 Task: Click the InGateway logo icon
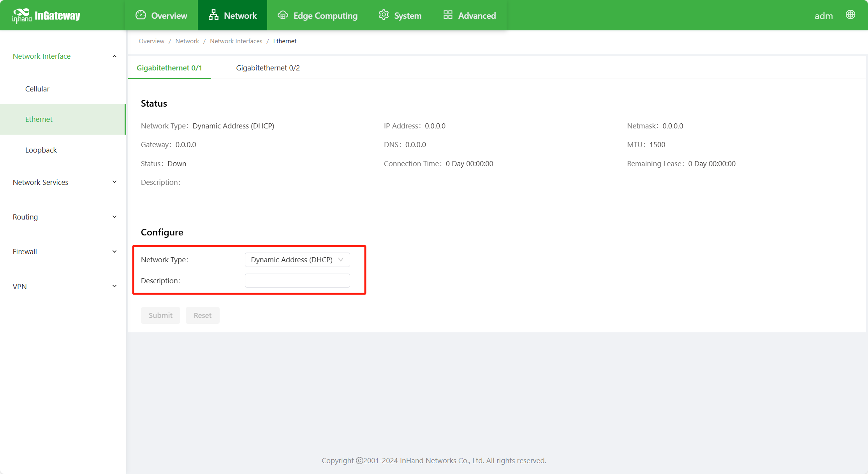pyautogui.click(x=21, y=16)
